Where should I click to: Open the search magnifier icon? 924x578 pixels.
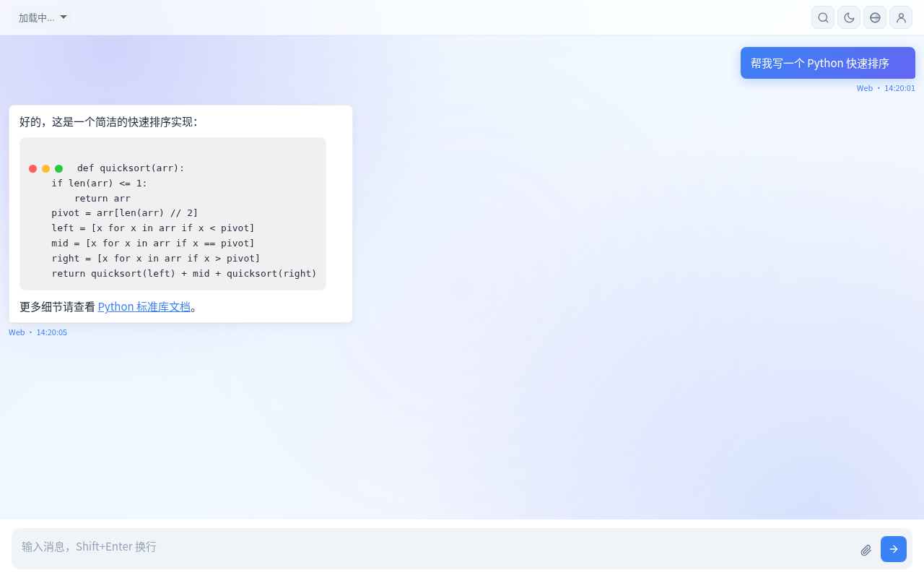click(823, 17)
